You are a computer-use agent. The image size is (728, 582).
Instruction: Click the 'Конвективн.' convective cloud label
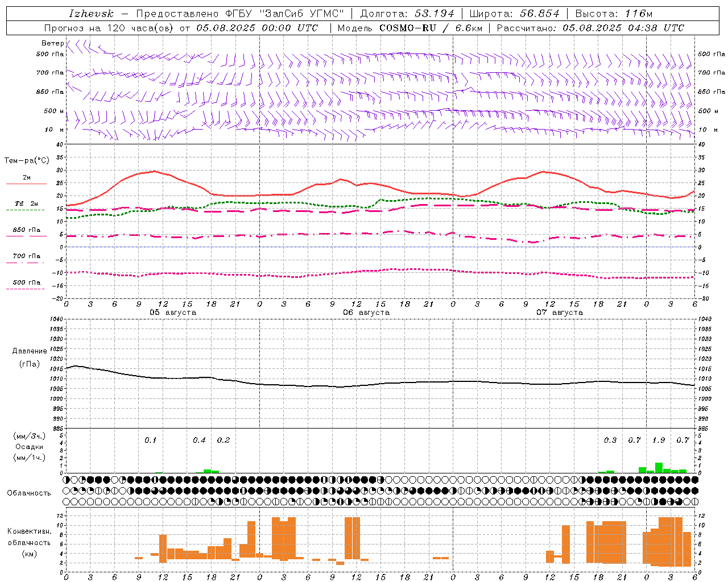29,531
